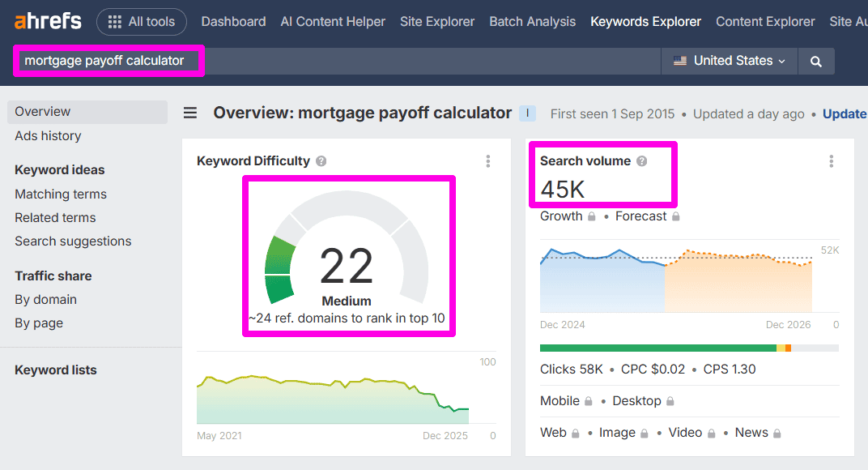The height and width of the screenshot is (470, 868).
Task: Switch to the Site Explorer section
Action: pyautogui.click(x=437, y=21)
